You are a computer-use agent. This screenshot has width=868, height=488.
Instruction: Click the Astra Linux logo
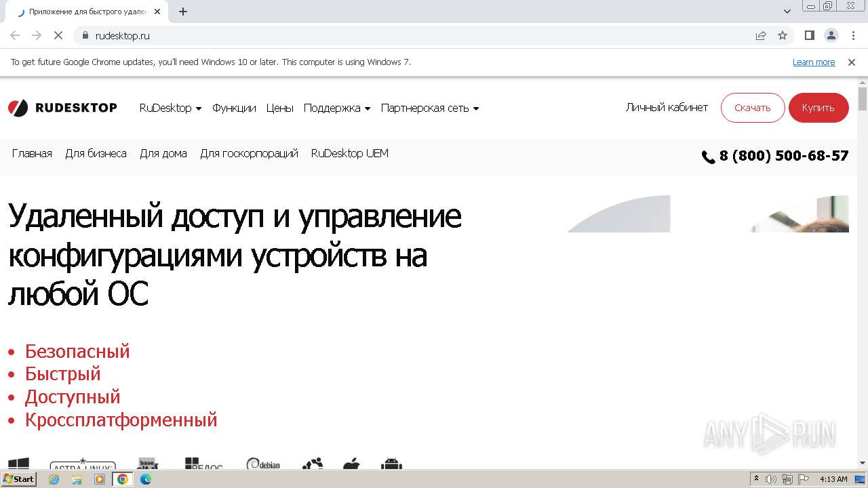coord(83,464)
